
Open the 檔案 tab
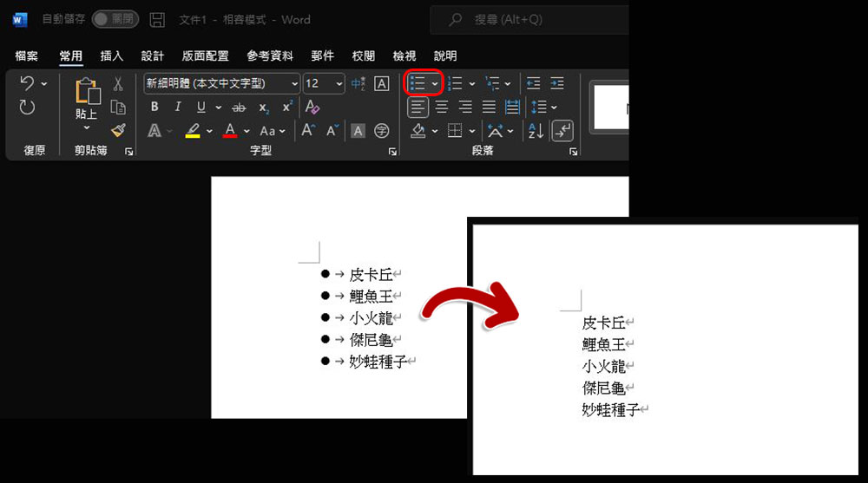click(27, 55)
